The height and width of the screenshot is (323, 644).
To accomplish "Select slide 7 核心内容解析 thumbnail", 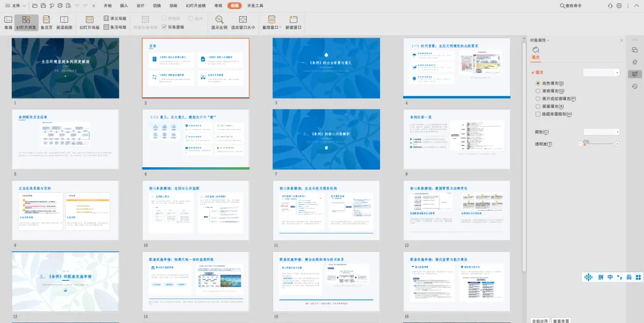I will [326, 139].
